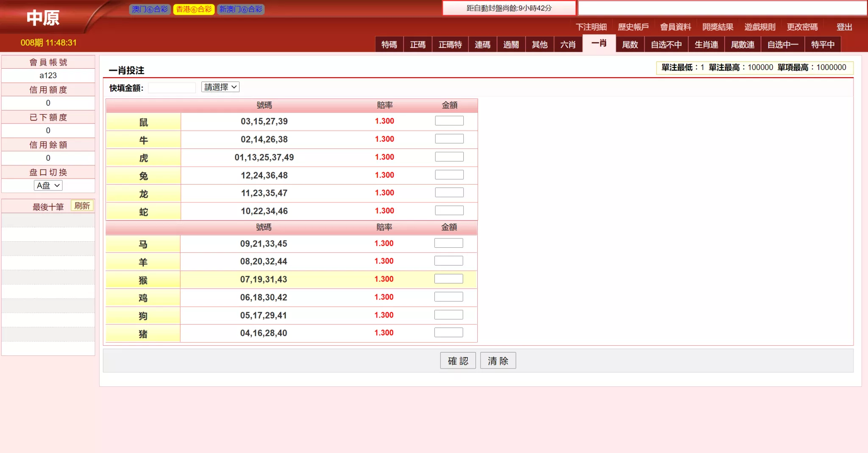The width and height of the screenshot is (868, 453).
Task: Open the 連碼 betting page
Action: (x=482, y=44)
